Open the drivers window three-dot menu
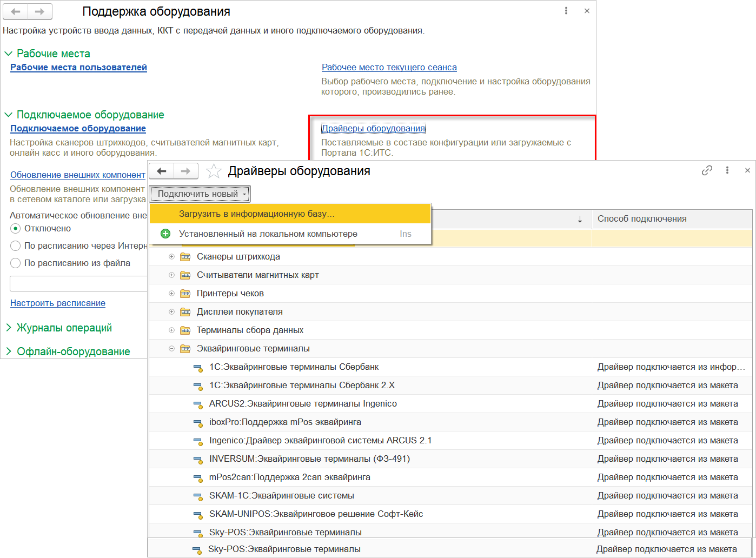Image resolution: width=756 pixels, height=558 pixels. coord(727,170)
